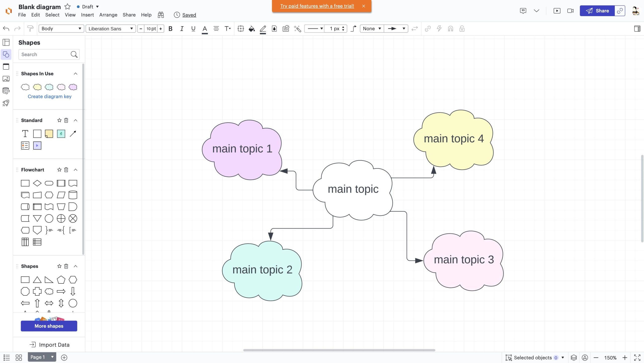Click the format painter icon

tap(30, 29)
